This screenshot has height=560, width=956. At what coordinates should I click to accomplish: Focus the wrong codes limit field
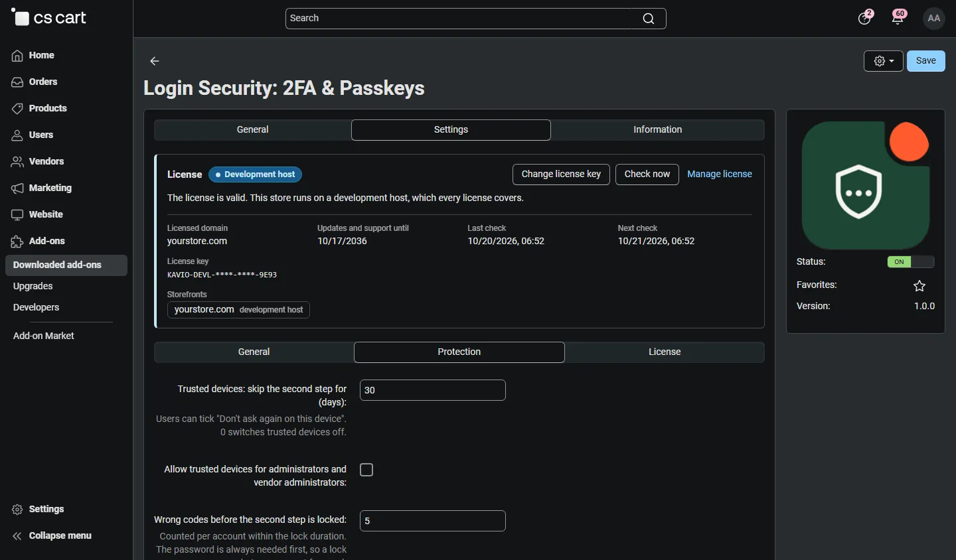[x=433, y=521]
